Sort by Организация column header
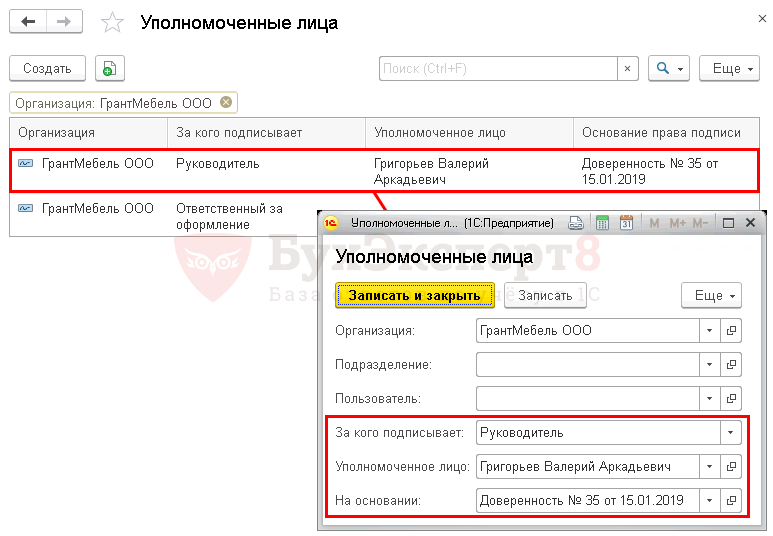 tap(89, 133)
